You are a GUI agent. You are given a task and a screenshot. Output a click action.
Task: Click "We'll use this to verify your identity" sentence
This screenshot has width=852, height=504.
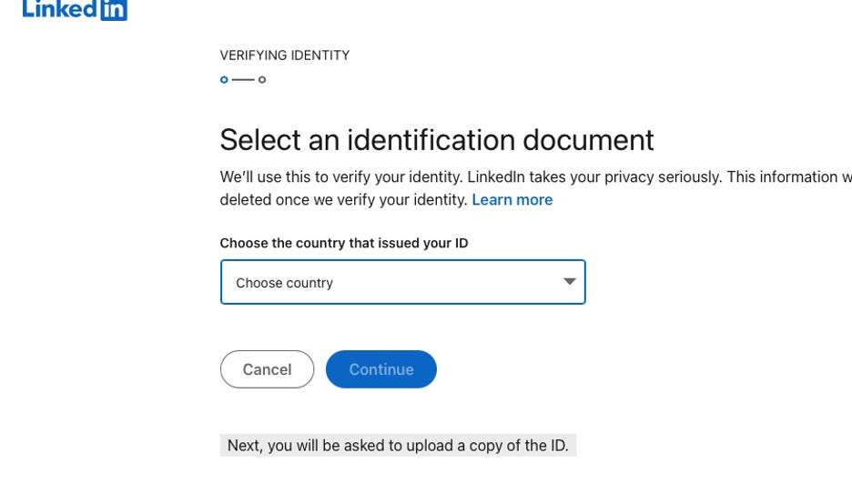click(341, 177)
